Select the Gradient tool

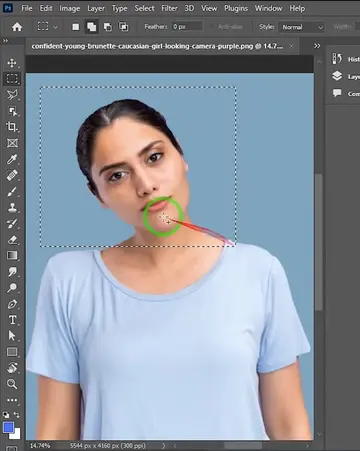pos(12,255)
